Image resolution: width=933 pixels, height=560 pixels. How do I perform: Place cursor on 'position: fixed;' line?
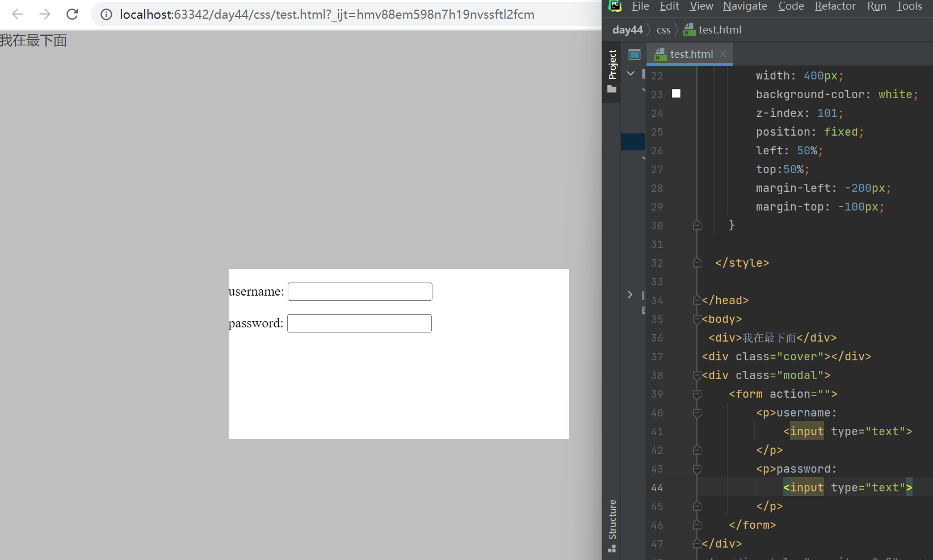click(810, 132)
